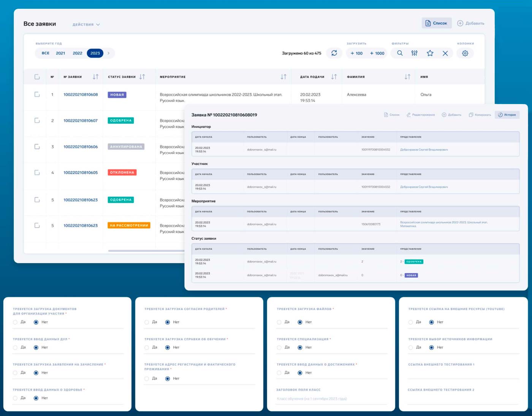532x416 pixels.
Task: Check the row for application 10022021810606
Action: click(x=37, y=147)
